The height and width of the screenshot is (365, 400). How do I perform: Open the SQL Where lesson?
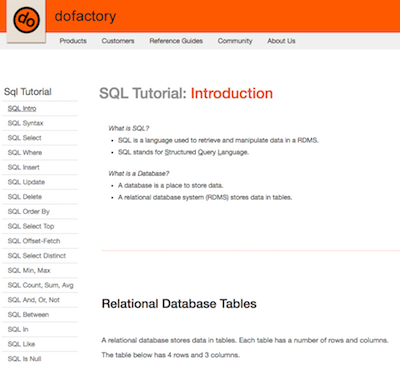tap(25, 153)
